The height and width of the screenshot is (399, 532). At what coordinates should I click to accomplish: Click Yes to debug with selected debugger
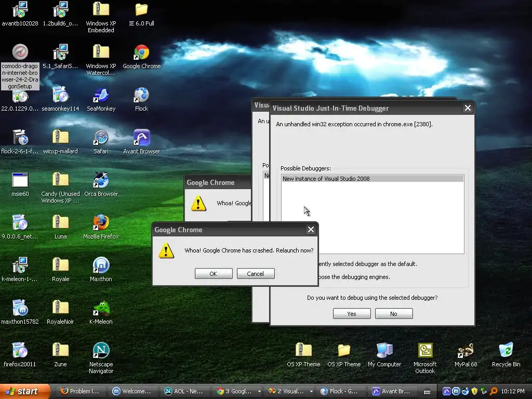click(352, 313)
